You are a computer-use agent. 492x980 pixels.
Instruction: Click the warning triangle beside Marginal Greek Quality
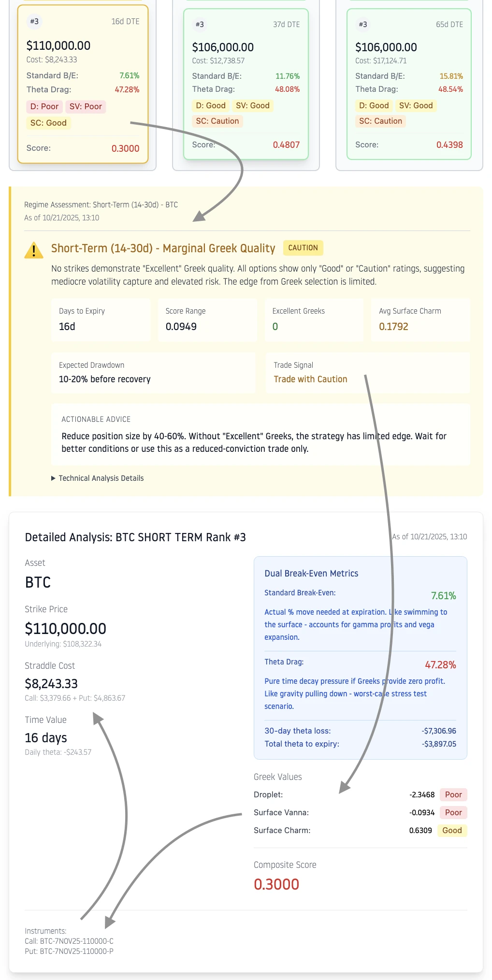coord(33,250)
